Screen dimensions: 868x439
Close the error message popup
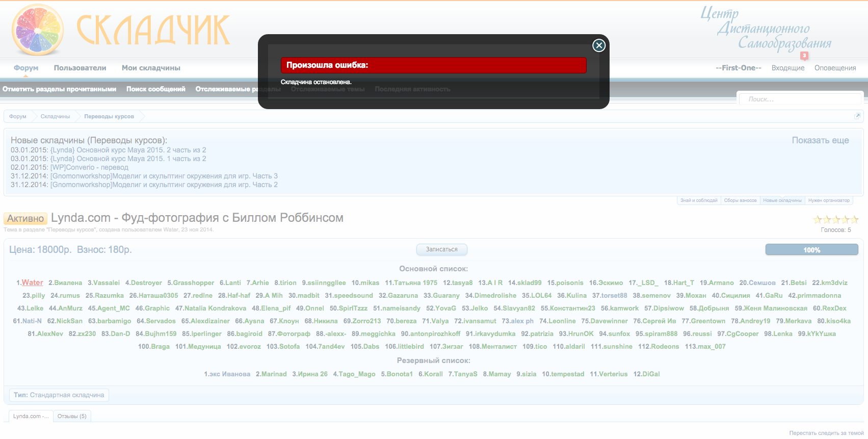pos(599,45)
